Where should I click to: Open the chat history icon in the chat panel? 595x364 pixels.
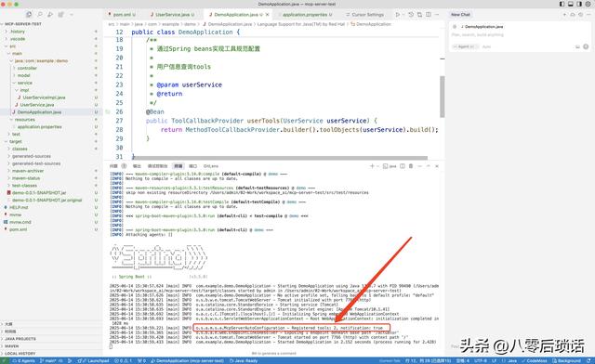coord(580,15)
